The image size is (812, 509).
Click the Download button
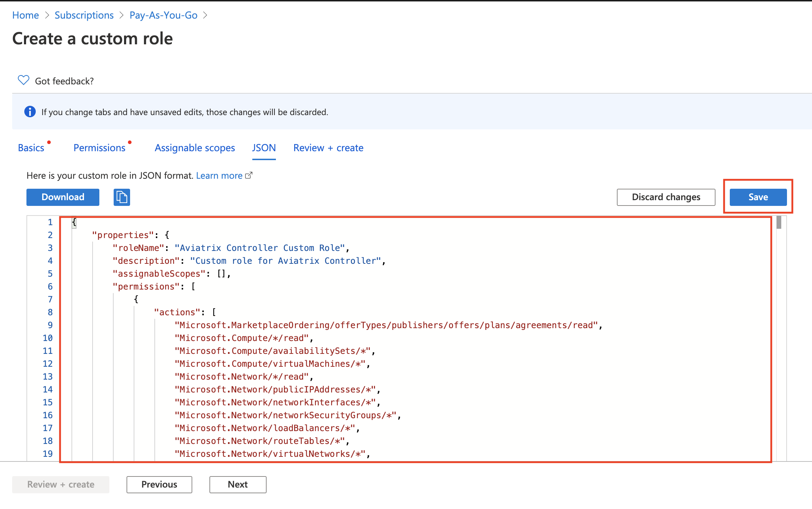63,197
